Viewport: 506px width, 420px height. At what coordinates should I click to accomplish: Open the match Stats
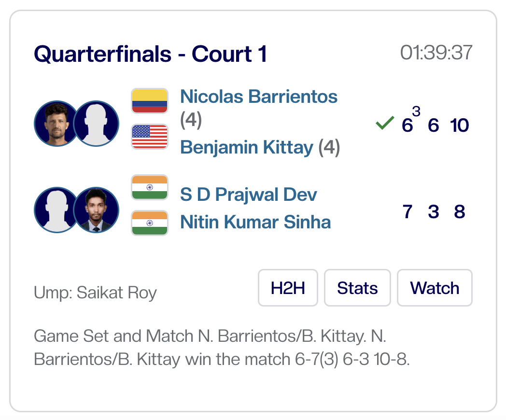click(357, 288)
